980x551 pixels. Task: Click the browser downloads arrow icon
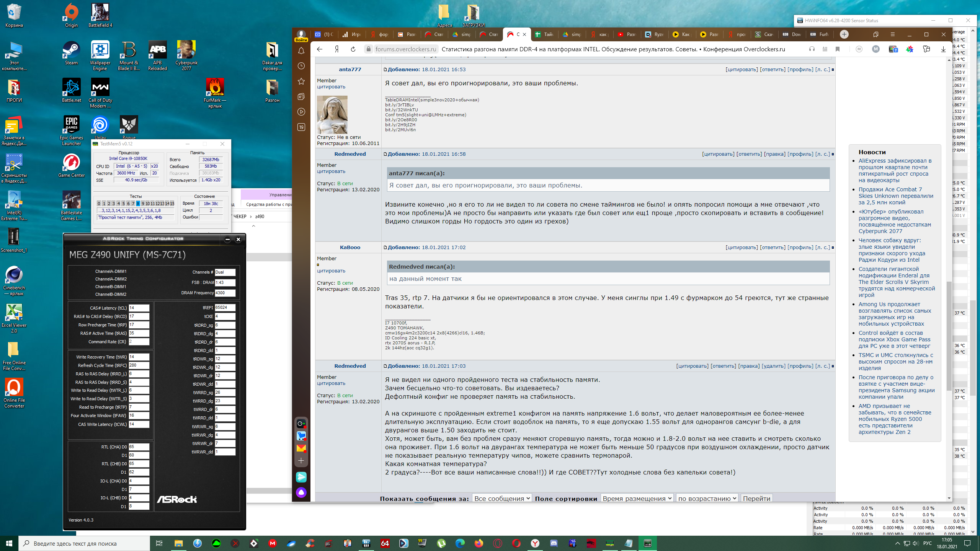(x=943, y=49)
